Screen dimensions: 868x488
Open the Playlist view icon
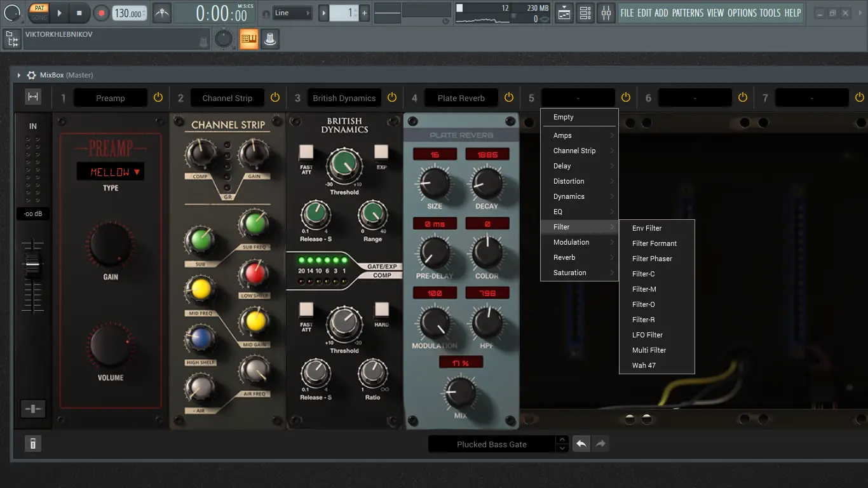point(564,13)
